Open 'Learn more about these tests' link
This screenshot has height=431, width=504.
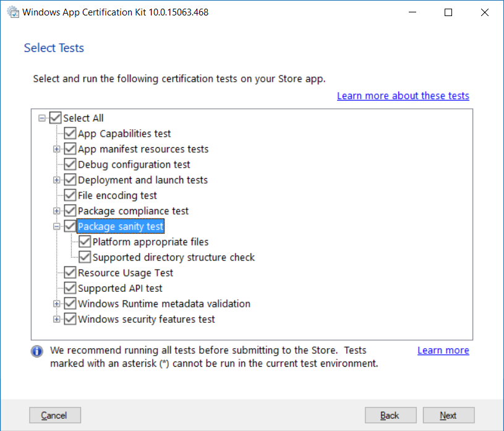coord(403,96)
